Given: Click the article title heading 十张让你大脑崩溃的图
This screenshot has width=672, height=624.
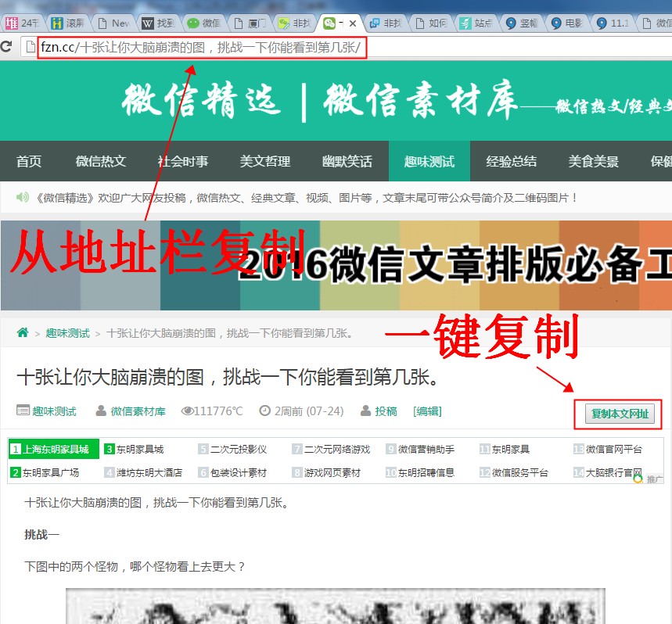Looking at the screenshot, I should coord(228,378).
